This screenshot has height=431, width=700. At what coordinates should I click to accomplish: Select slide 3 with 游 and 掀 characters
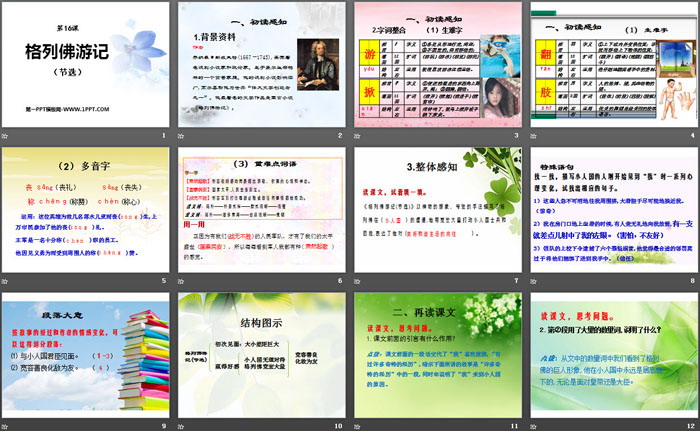438,64
